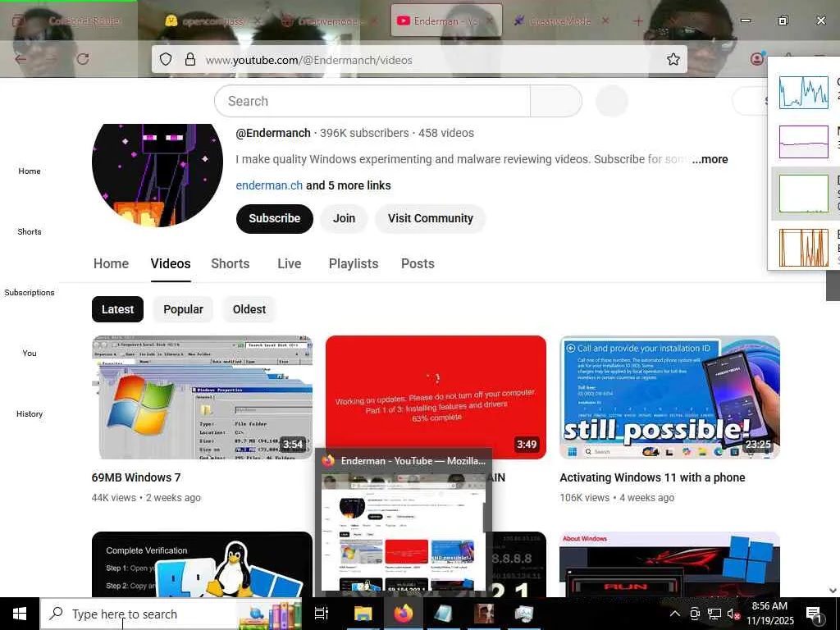This screenshot has width=840, height=630.
Task: Sort videos by Oldest
Action: pos(249,309)
